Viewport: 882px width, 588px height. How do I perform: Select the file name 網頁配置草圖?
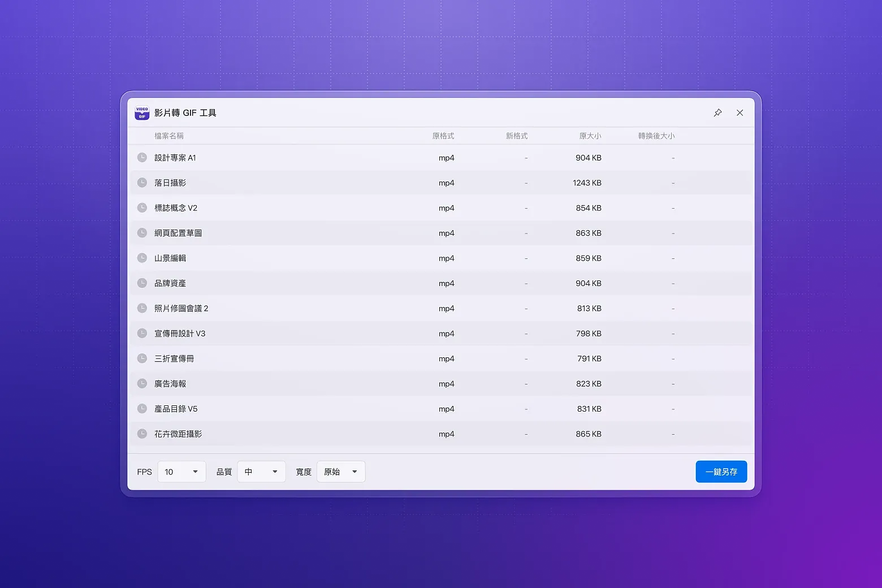pos(178,233)
